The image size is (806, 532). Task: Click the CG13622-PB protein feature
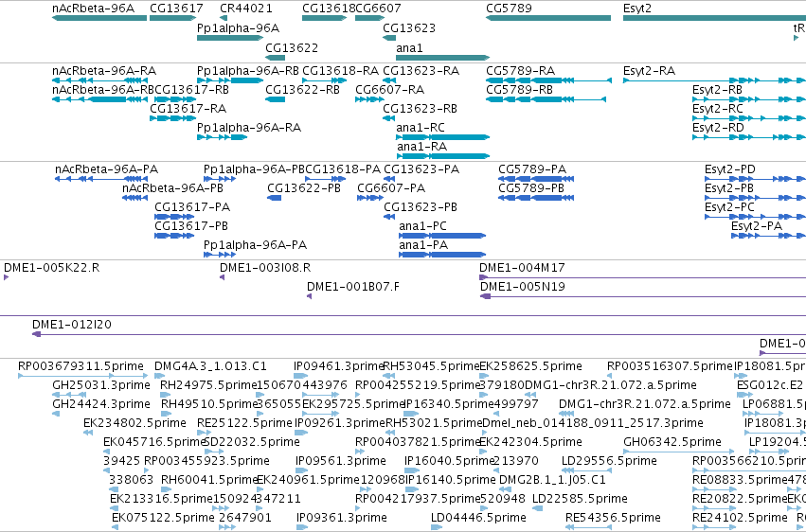point(274,198)
